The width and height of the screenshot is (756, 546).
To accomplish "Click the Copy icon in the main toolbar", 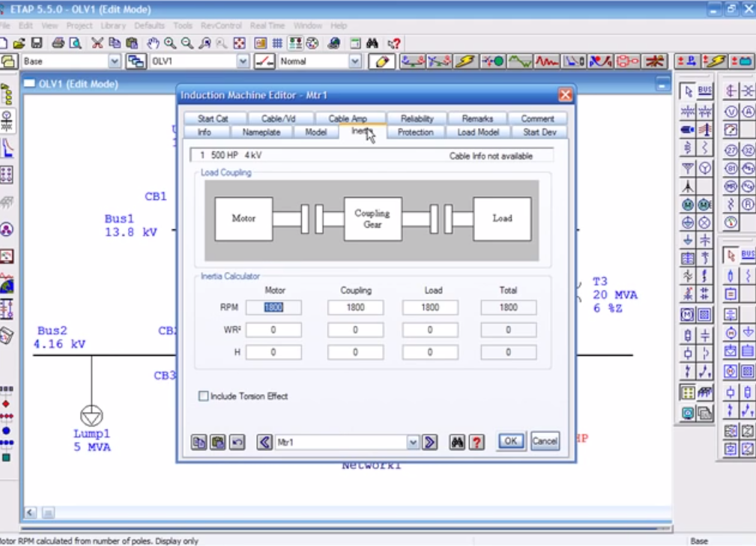I will 115,43.
